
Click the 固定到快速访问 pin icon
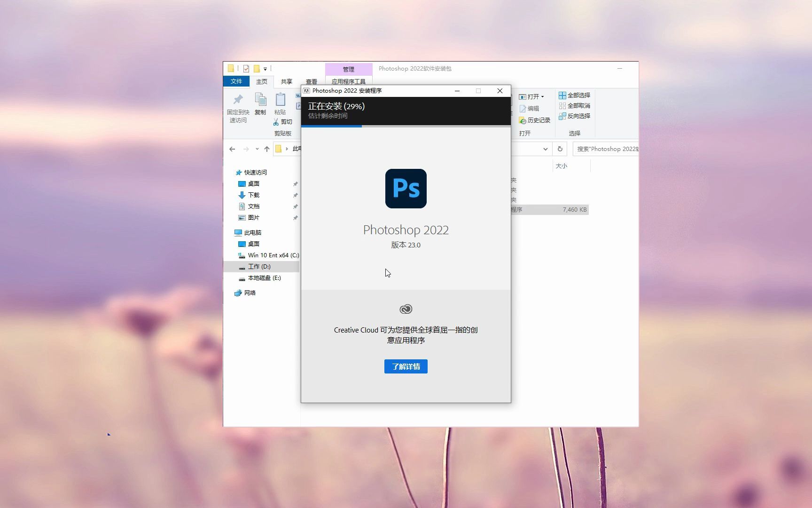point(238,99)
